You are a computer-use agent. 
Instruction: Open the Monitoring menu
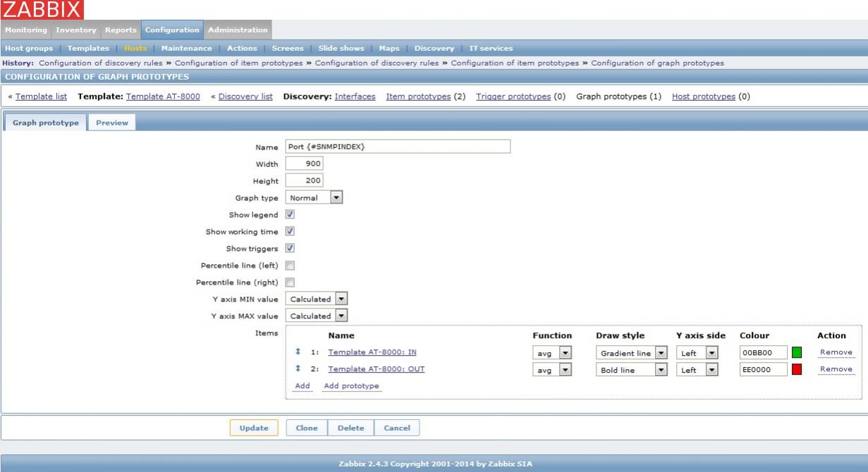pyautogui.click(x=27, y=30)
